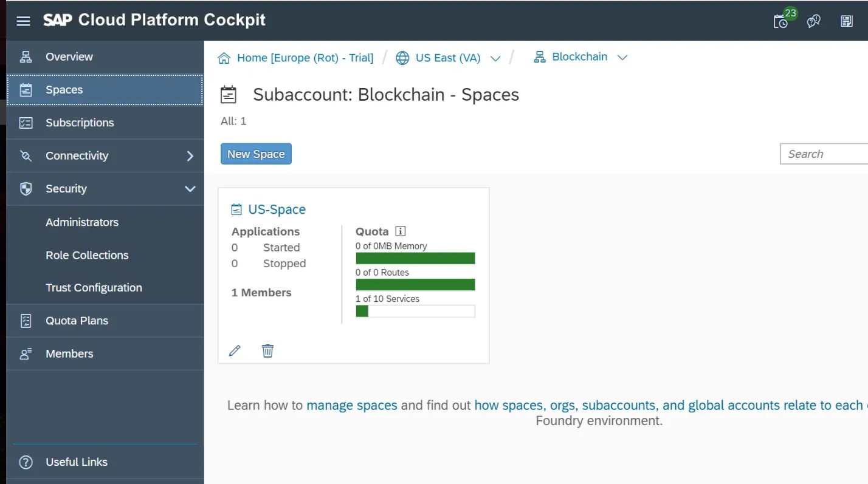Click inside the Search field

click(x=827, y=154)
